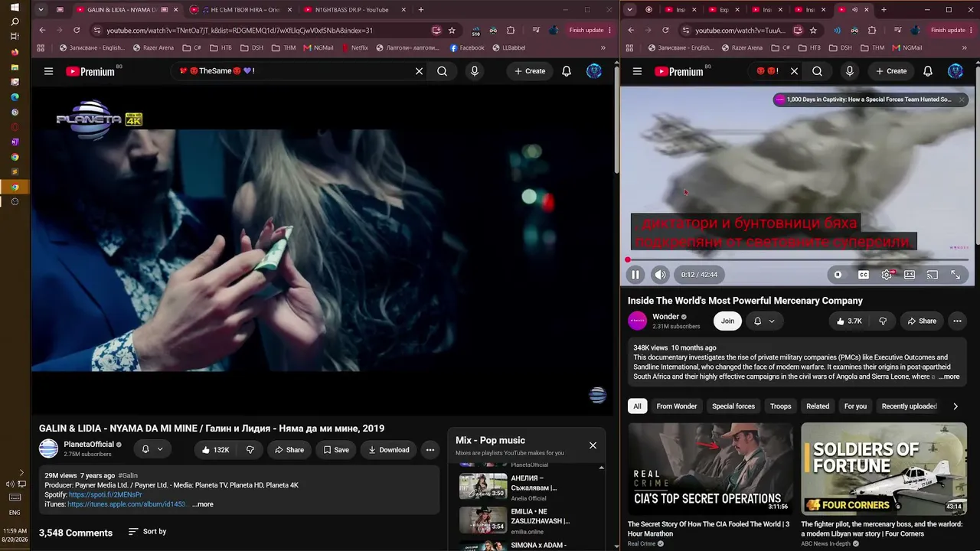Image resolution: width=980 pixels, height=551 pixels.
Task: Expand Wonder channel notification options
Action: [763, 321]
